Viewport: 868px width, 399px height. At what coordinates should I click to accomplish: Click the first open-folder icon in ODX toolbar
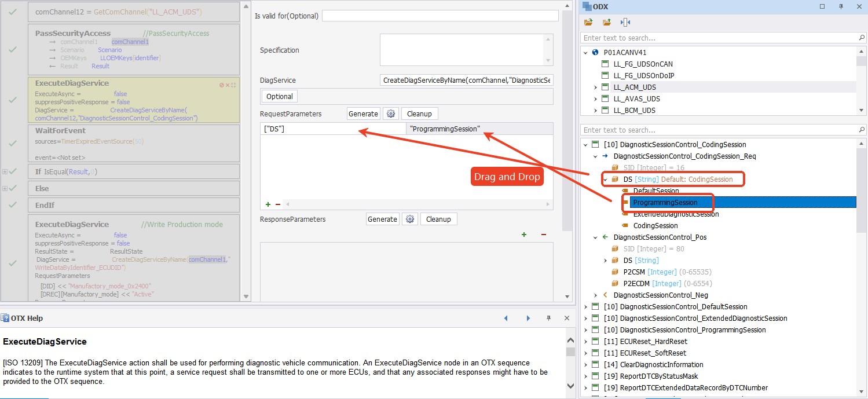click(x=588, y=23)
